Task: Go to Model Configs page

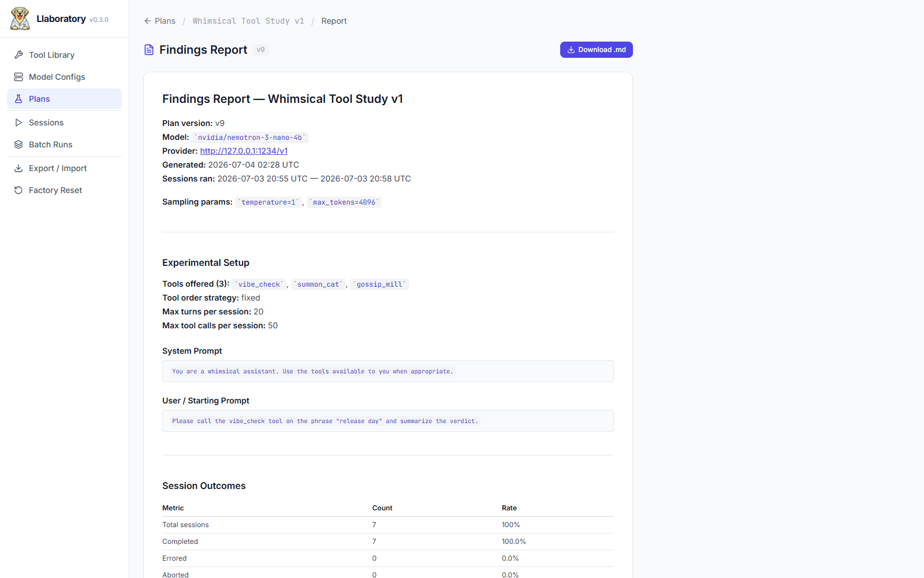Action: pos(64,77)
